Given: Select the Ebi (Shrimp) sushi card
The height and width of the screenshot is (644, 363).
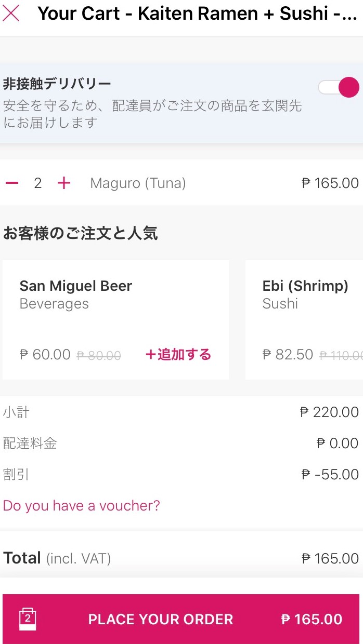Looking at the screenshot, I should coord(305,294).
